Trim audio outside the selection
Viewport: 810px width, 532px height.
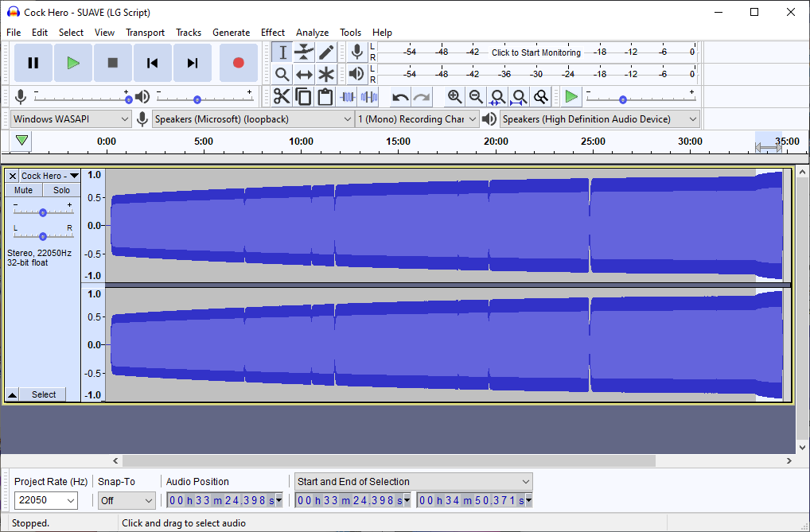pyautogui.click(x=347, y=96)
